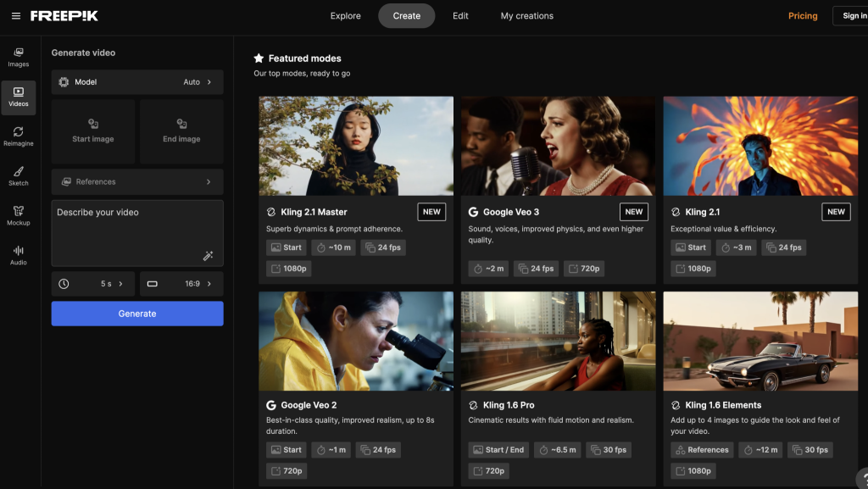Click the magic wand prompt enhancer icon
Image resolution: width=868 pixels, height=489 pixels.
coord(209,256)
